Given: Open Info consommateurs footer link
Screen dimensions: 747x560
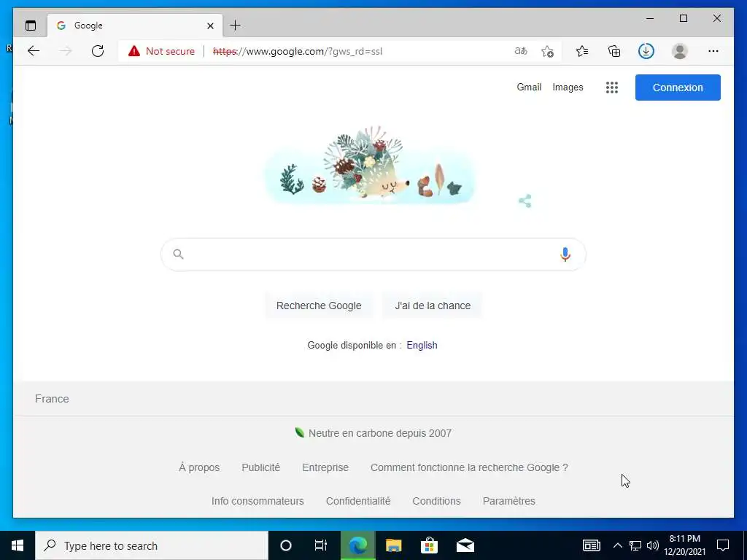Looking at the screenshot, I should pos(258,501).
